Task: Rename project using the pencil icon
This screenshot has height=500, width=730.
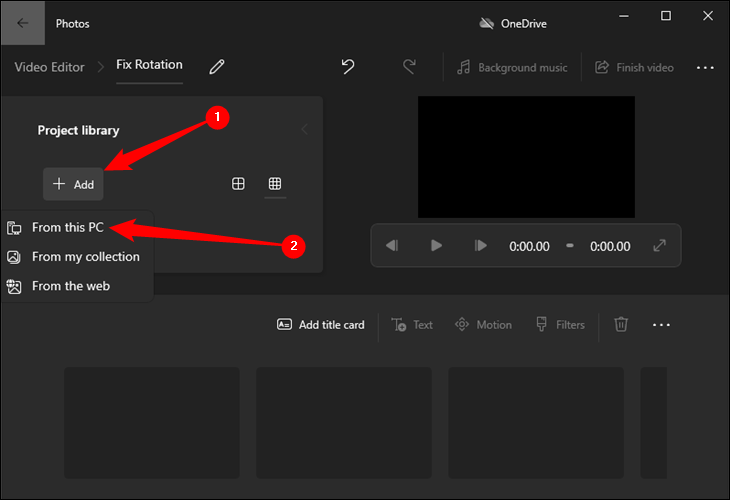Action: tap(217, 67)
